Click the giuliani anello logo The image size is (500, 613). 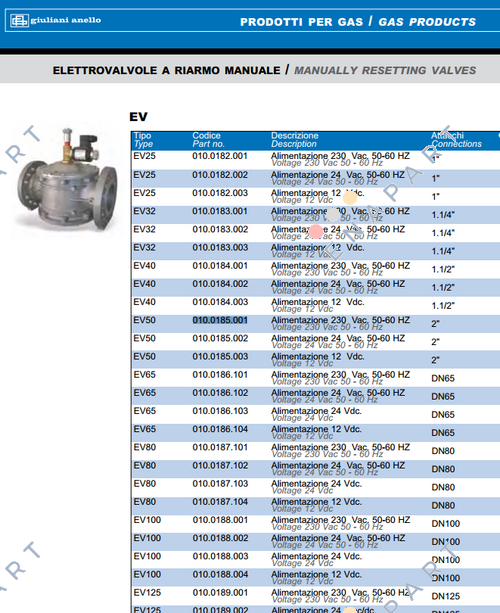click(x=56, y=20)
